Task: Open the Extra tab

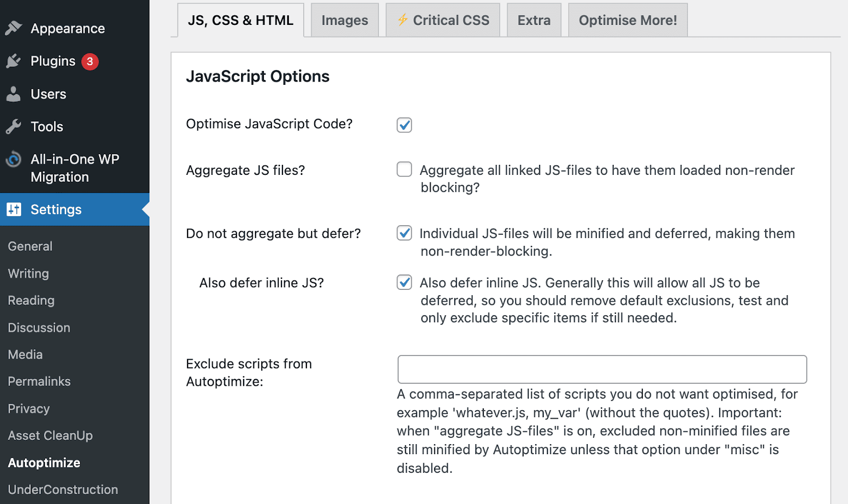Action: click(x=534, y=20)
